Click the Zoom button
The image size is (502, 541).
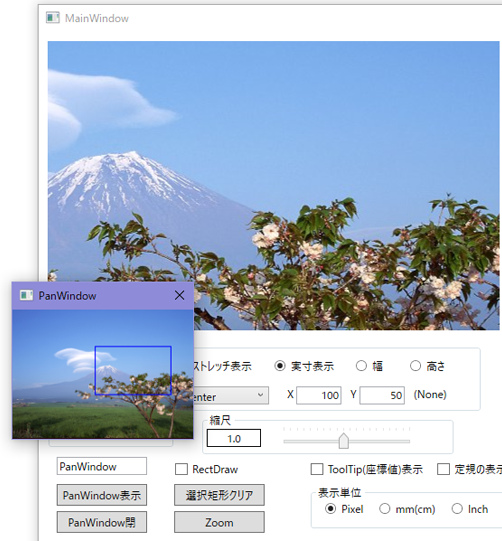[219, 522]
